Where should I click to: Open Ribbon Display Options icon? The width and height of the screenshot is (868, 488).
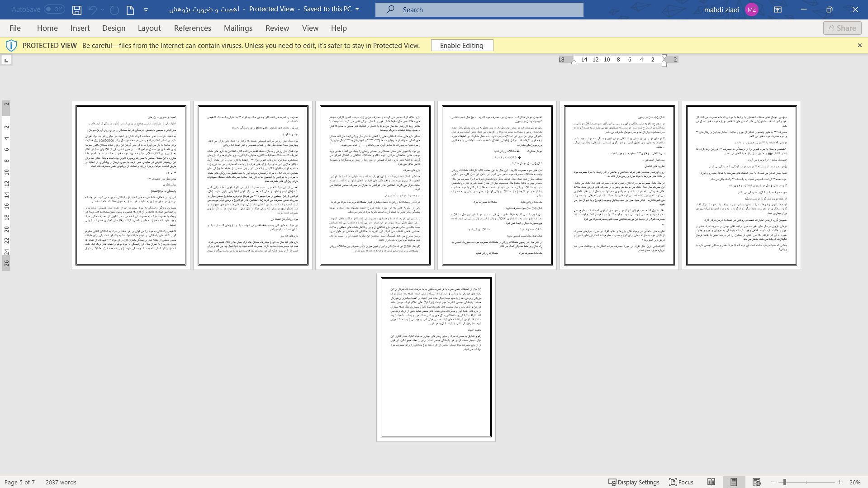click(778, 9)
